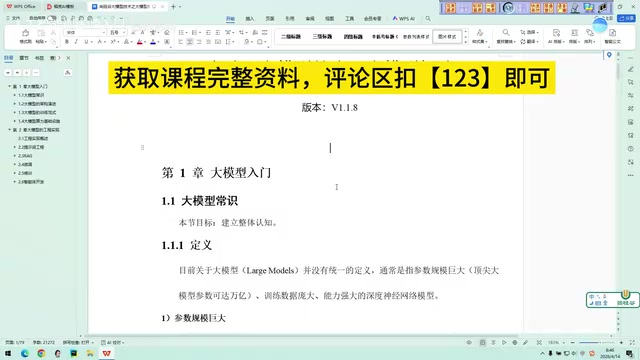Switch to the Chapters (章节) navigation tab

pos(24,58)
